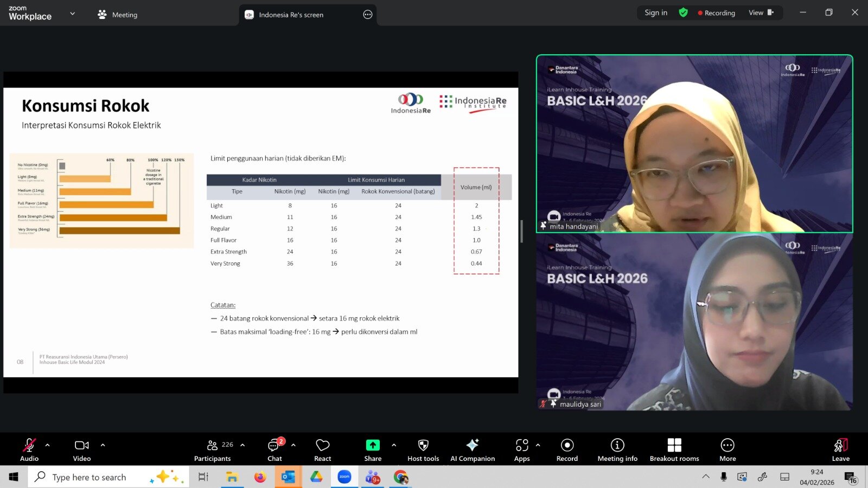This screenshot has height=488, width=868.
Task: Expand the Participants options arrow
Action: click(x=242, y=445)
